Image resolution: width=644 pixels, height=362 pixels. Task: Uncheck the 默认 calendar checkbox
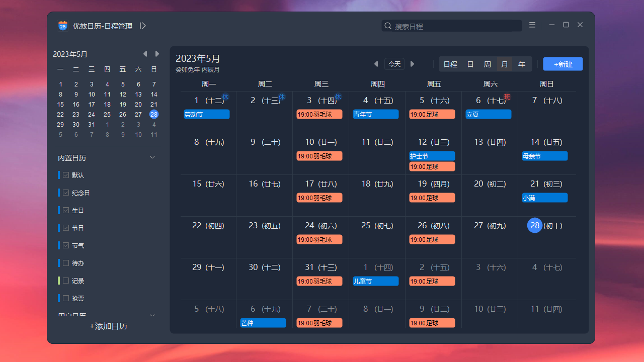66,175
